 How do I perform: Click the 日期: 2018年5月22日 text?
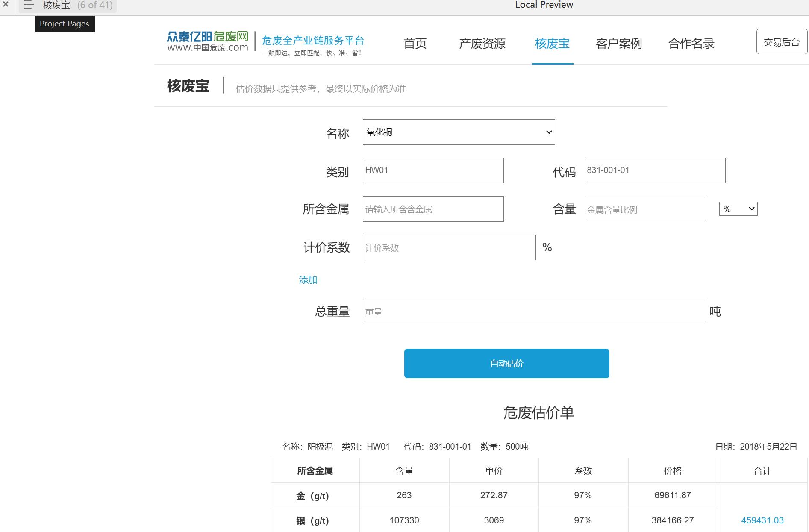756,447
